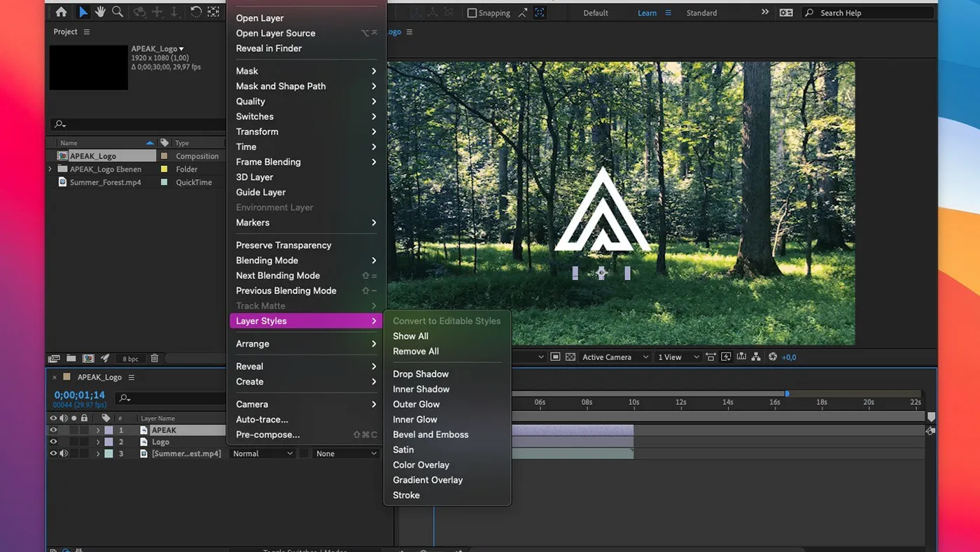Open the 8 bpc color depth settings
980x552 pixels.
click(130, 358)
